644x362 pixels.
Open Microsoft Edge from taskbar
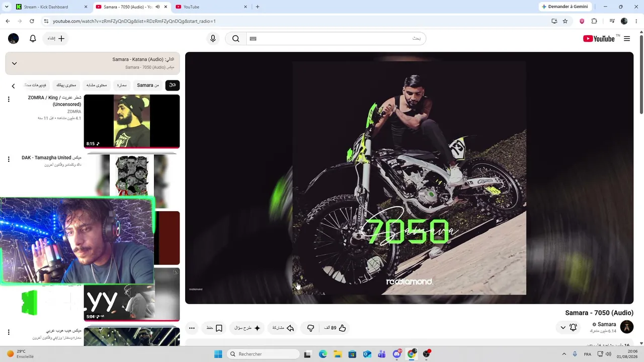(x=323, y=354)
